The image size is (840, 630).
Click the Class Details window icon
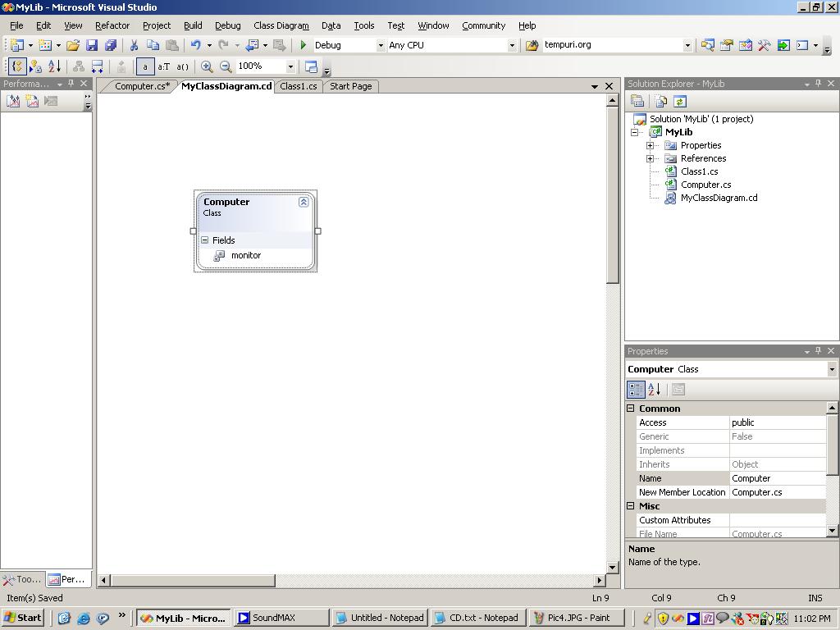point(311,66)
